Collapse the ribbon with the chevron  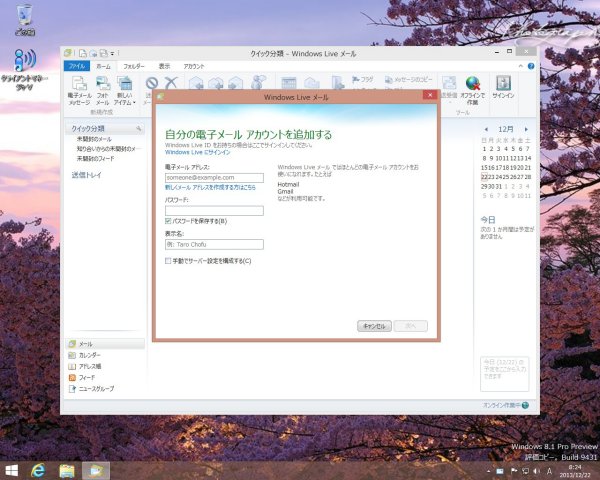pyautogui.click(x=520, y=66)
